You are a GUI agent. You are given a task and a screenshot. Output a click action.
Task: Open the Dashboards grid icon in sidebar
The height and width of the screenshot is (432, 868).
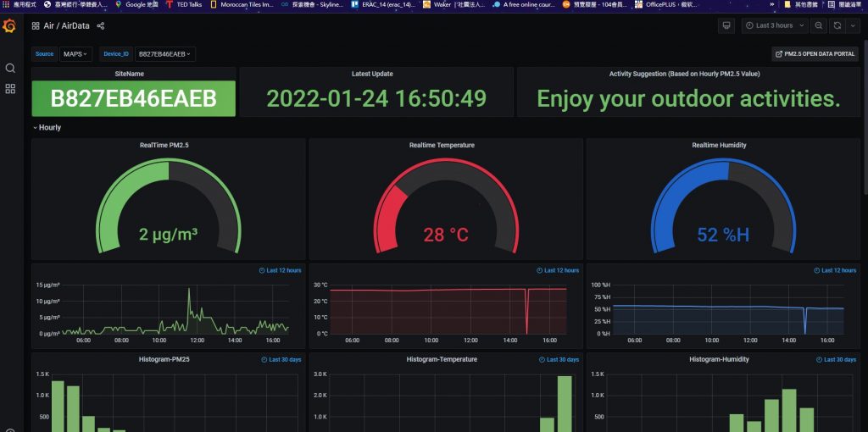coord(10,89)
